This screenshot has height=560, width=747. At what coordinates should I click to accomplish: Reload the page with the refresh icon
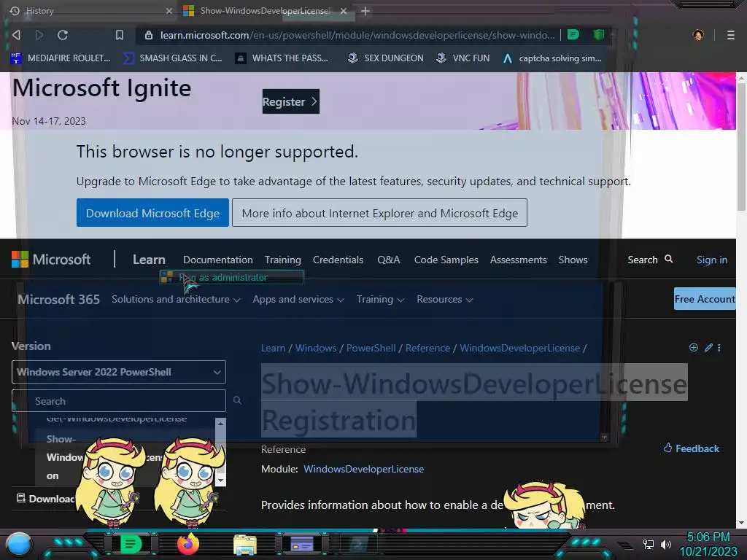pos(63,35)
